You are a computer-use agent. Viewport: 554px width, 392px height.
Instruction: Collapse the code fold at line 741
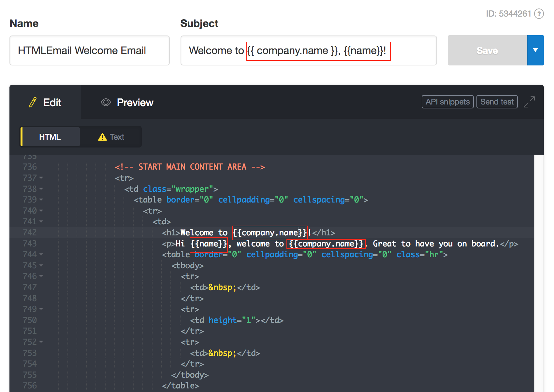point(41,221)
